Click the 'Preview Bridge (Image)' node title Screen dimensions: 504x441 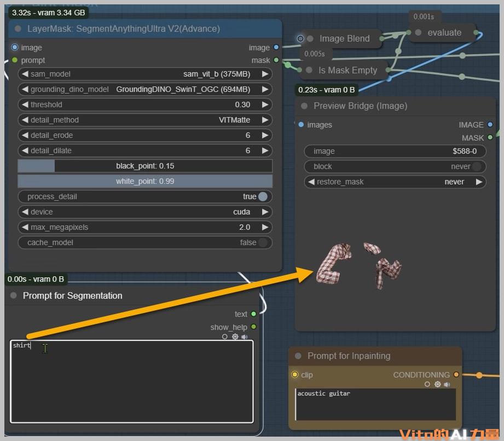pyautogui.click(x=360, y=106)
